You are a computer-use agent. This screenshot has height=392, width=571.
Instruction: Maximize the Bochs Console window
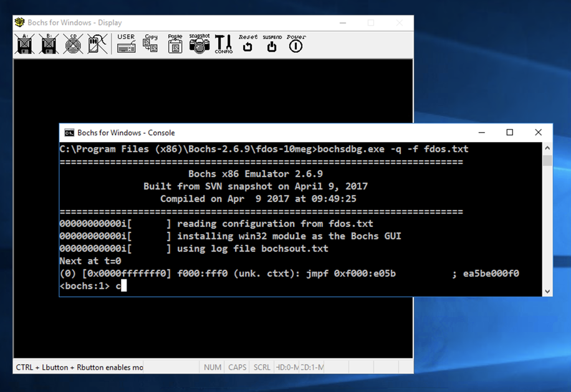(510, 133)
